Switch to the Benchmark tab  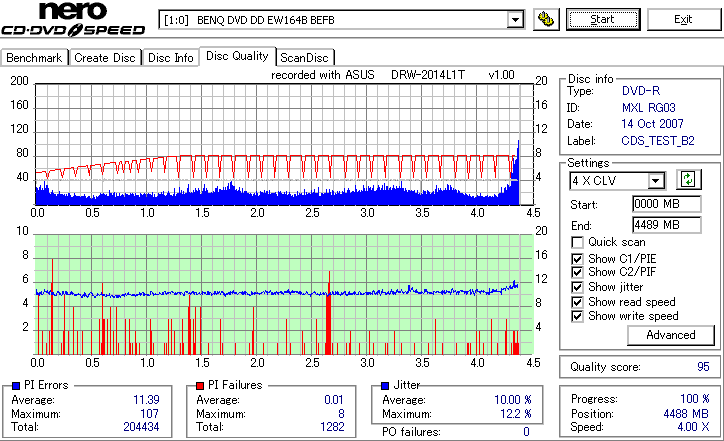click(x=34, y=58)
